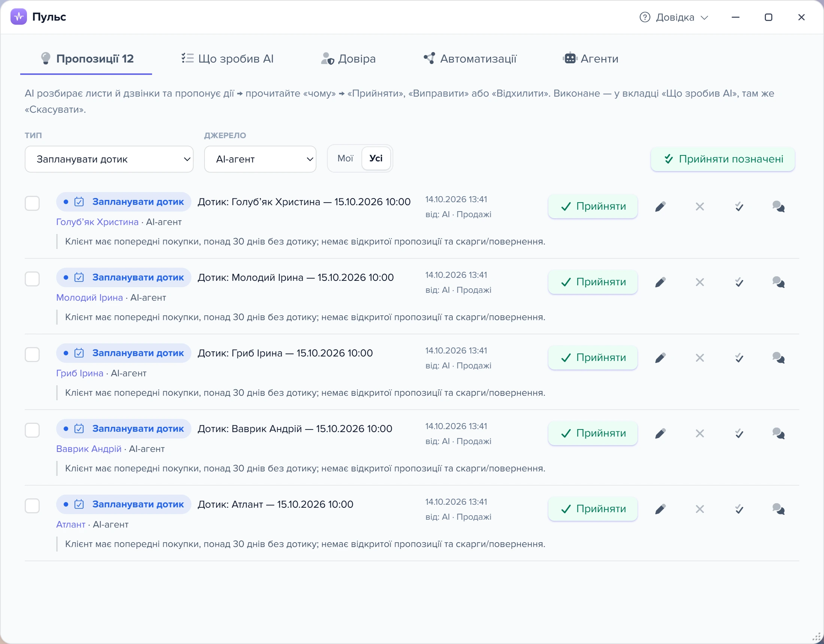Image resolution: width=824 pixels, height=644 pixels.
Task: Reject the Атлант proposal with the X icon
Action: [x=700, y=509]
